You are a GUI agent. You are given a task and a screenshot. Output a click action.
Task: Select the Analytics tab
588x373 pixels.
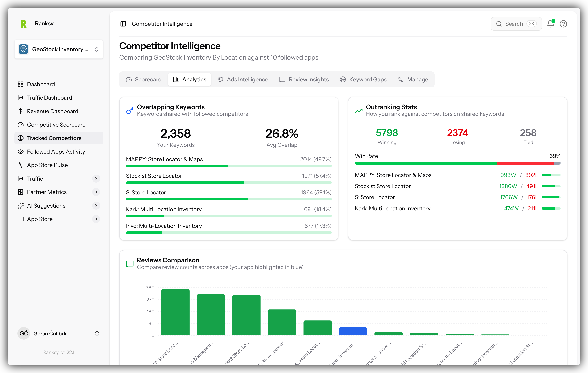(190, 79)
